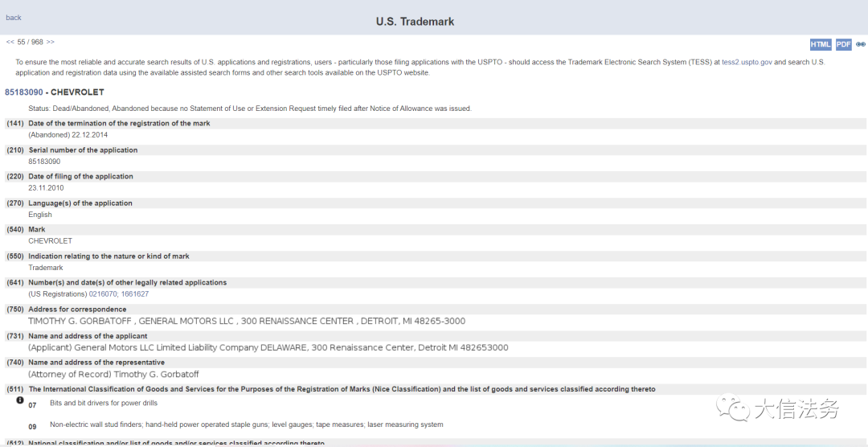The height and width of the screenshot is (447, 868).
Task: Select filing date 23.11.2010
Action: pyautogui.click(x=46, y=188)
